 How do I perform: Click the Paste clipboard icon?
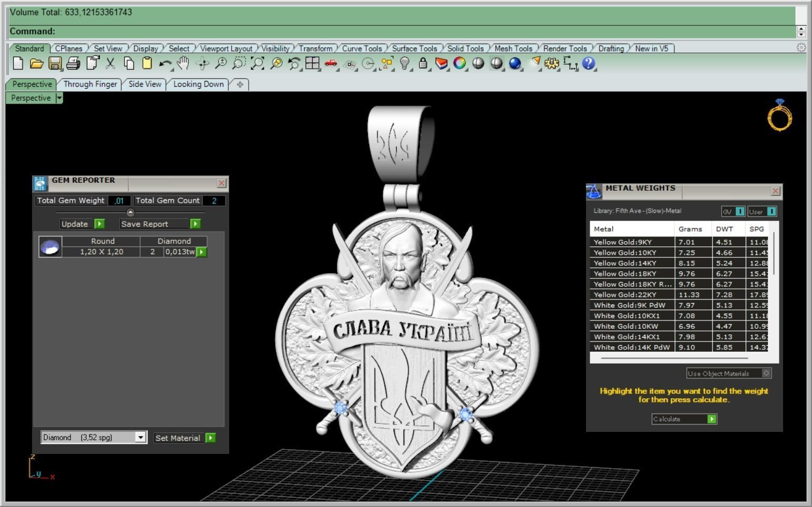tap(147, 64)
